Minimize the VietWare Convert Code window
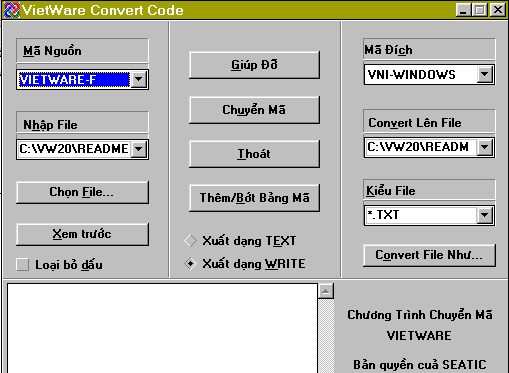Screen dimensions: 509x373 click(464, 10)
